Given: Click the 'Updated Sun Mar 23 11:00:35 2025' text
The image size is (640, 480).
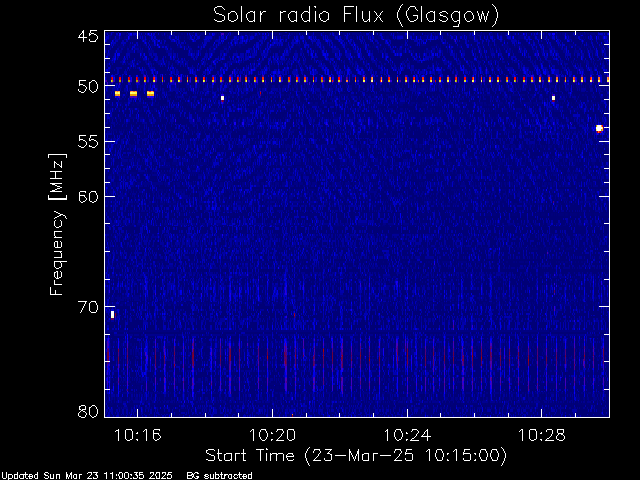Looking at the screenshot, I should point(86,476).
